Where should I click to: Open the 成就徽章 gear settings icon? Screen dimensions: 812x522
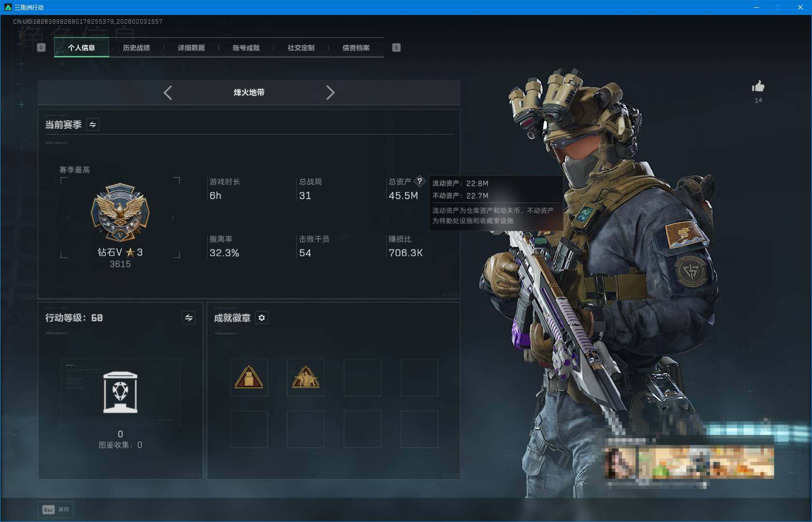pyautogui.click(x=262, y=318)
